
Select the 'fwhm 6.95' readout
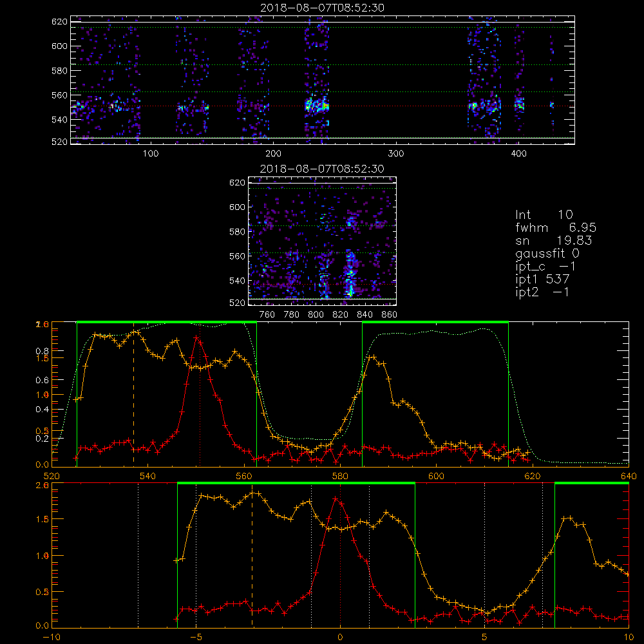(556, 227)
